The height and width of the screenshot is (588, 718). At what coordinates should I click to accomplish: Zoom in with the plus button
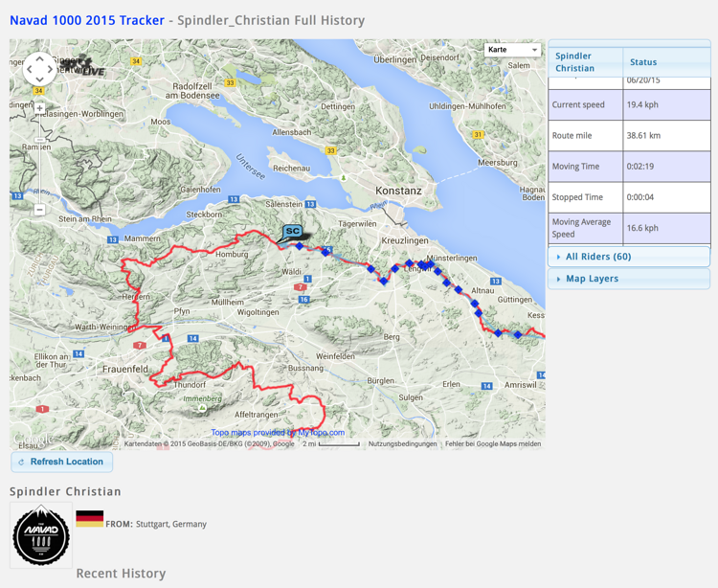(x=40, y=108)
